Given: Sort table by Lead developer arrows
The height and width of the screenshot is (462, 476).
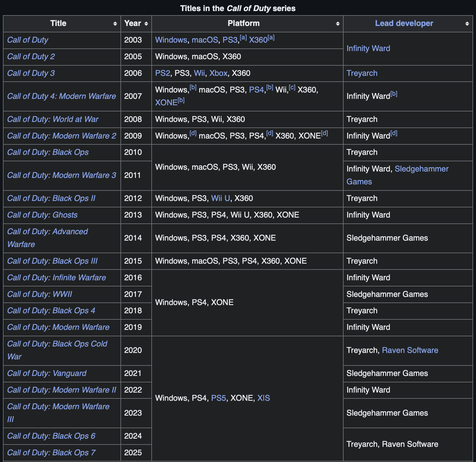Looking at the screenshot, I should pyautogui.click(x=467, y=24).
